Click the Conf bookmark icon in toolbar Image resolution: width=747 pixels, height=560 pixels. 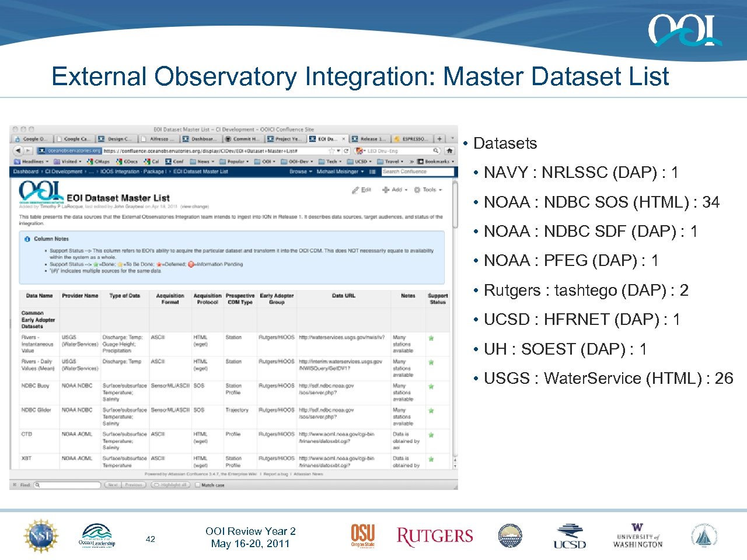click(168, 160)
